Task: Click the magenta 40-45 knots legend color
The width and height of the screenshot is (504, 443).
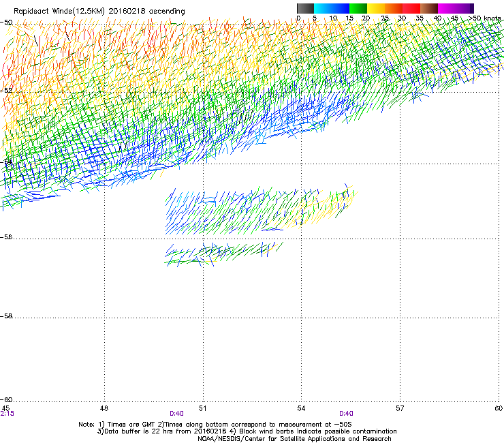Action: coord(447,8)
